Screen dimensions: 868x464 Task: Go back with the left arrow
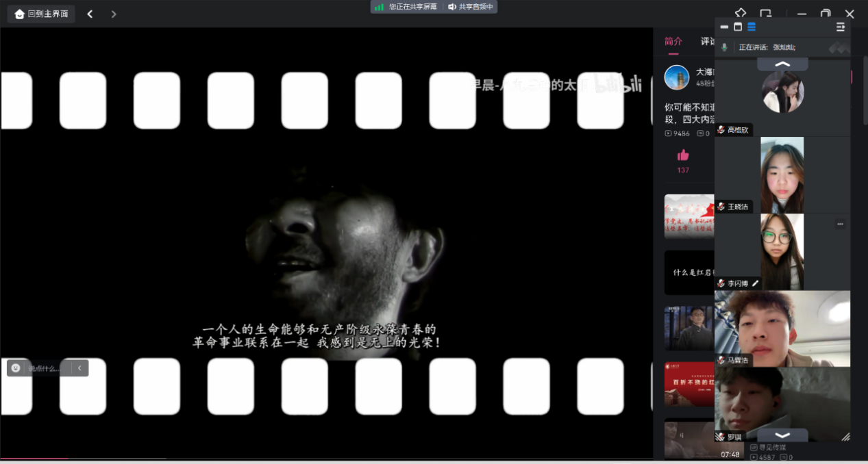(90, 14)
